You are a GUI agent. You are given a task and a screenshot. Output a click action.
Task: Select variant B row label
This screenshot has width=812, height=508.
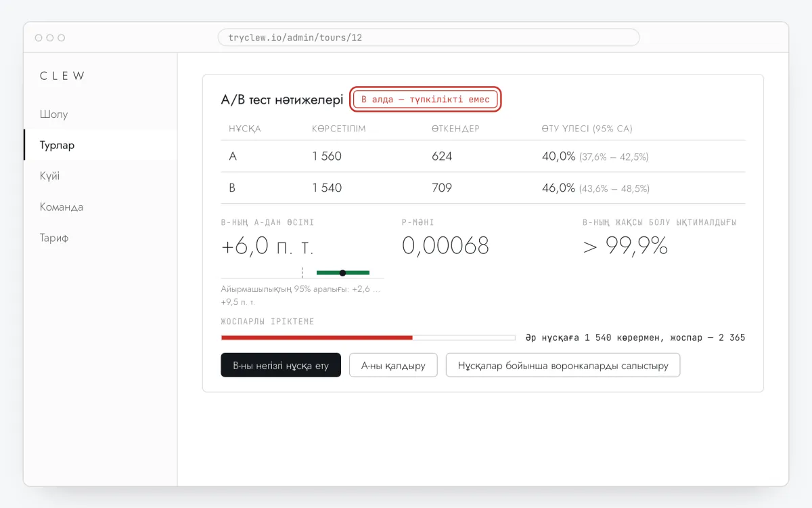pyautogui.click(x=232, y=188)
